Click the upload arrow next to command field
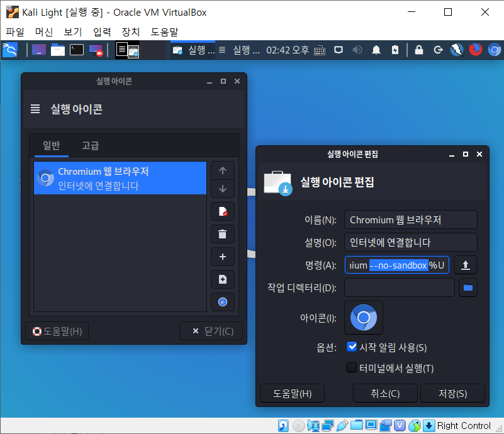 [466, 265]
